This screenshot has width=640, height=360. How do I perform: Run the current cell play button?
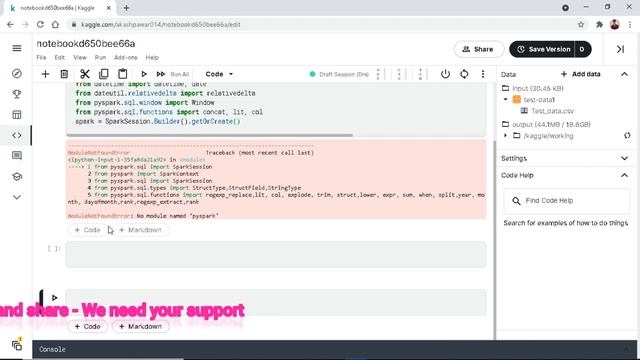point(144,74)
